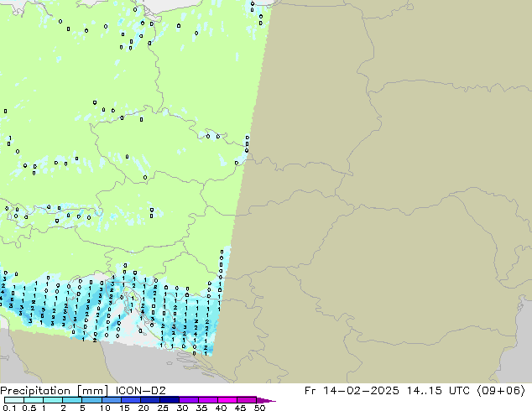Select the 5–10 mm legend swatch
Image resolution: width=532 pixels, height=411 pixels.
point(91,400)
